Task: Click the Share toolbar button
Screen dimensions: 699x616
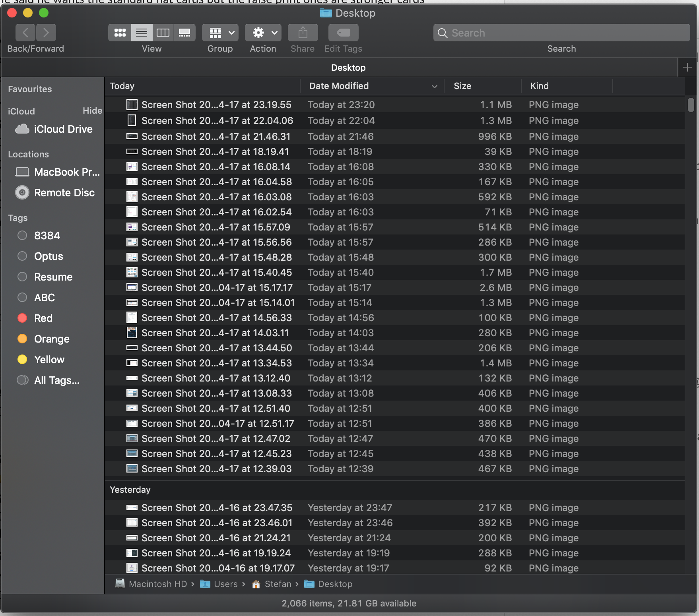Action: pos(303,33)
